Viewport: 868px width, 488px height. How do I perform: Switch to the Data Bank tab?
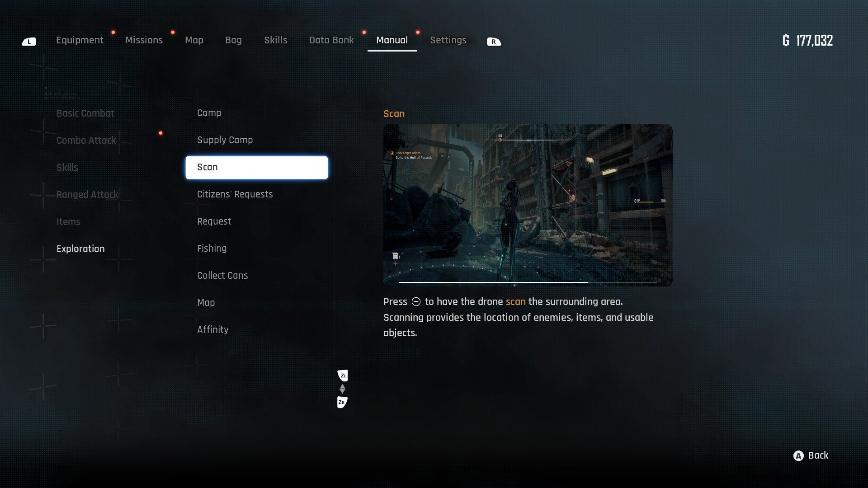click(331, 40)
